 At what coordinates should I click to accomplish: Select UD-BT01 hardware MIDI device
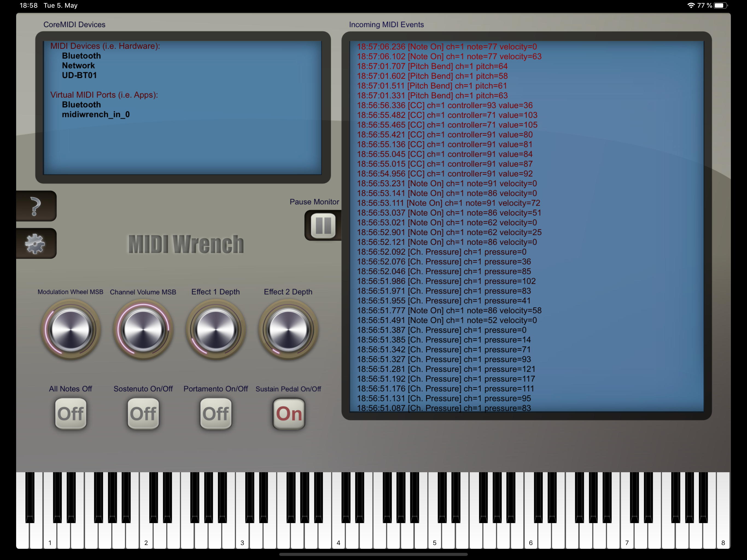[79, 75]
